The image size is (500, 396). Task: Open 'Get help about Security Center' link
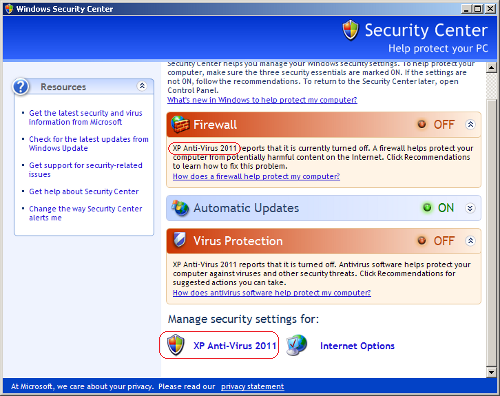tap(84, 191)
